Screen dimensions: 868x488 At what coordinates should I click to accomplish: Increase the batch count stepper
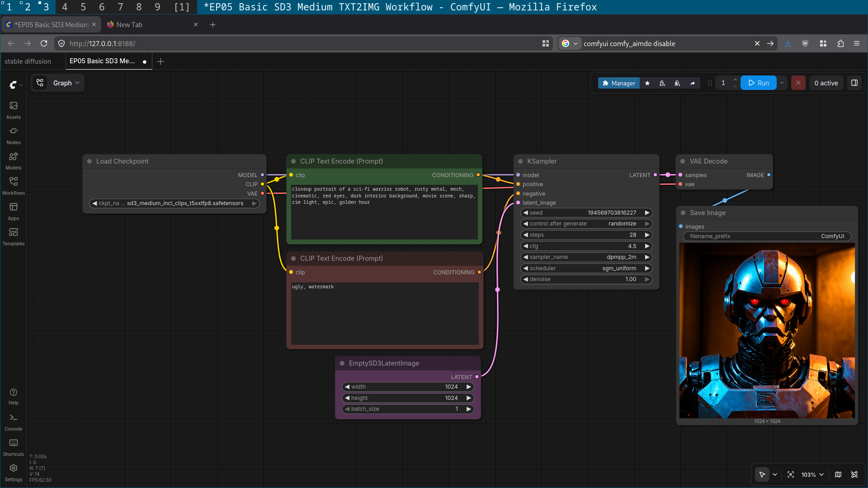click(735, 80)
